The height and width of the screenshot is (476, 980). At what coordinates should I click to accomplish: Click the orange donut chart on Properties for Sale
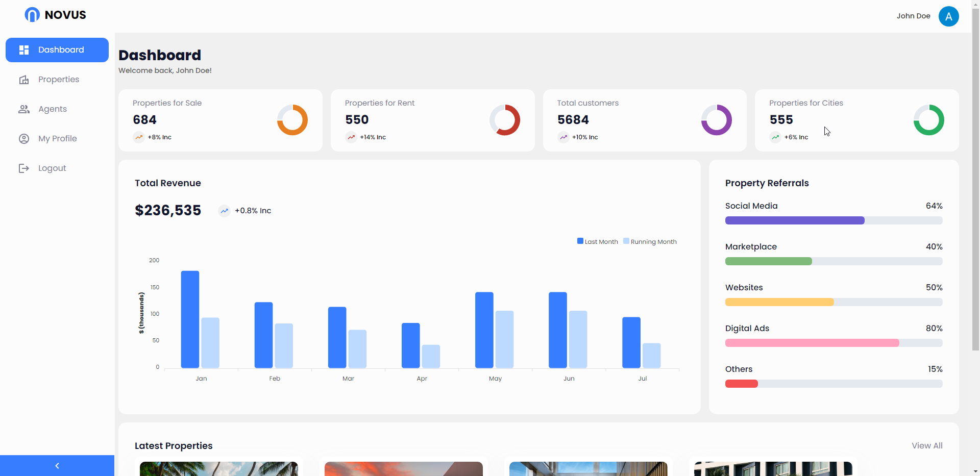(292, 120)
